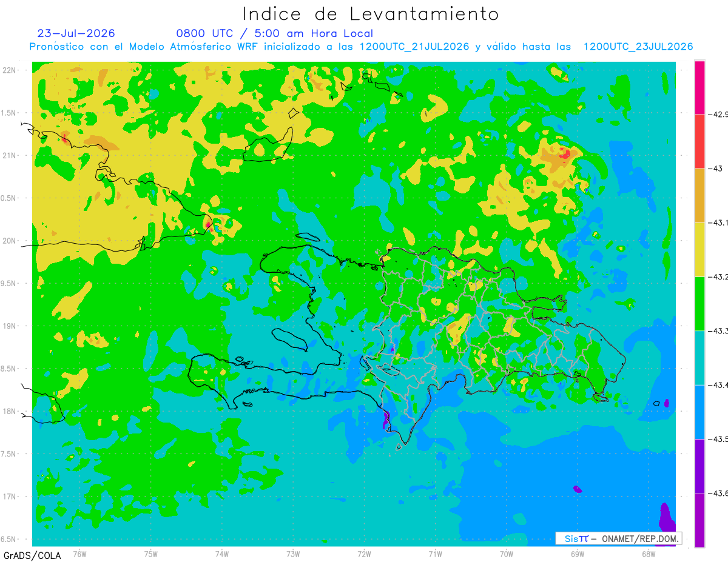728x562 pixels.
Task: Click the longitude label "72W"
Action: (365, 554)
